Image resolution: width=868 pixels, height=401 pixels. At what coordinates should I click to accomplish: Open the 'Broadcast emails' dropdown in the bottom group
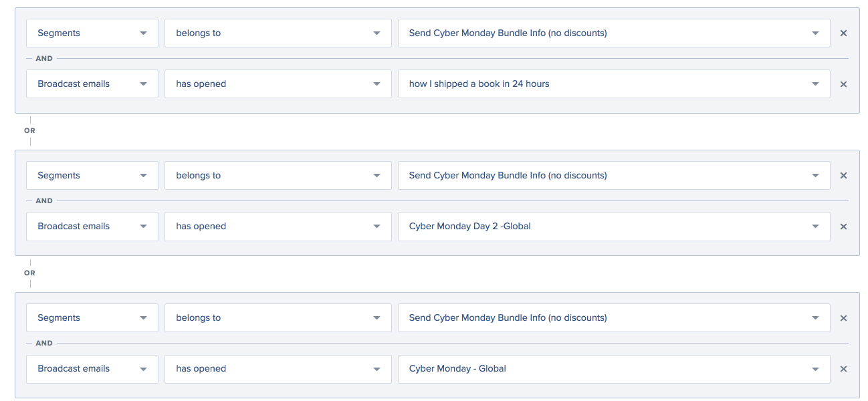click(x=92, y=368)
